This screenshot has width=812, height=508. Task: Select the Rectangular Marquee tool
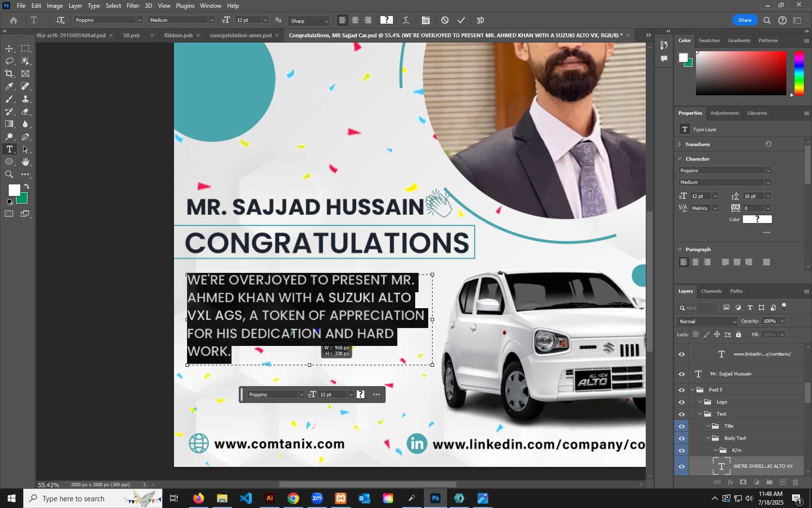coord(26,48)
